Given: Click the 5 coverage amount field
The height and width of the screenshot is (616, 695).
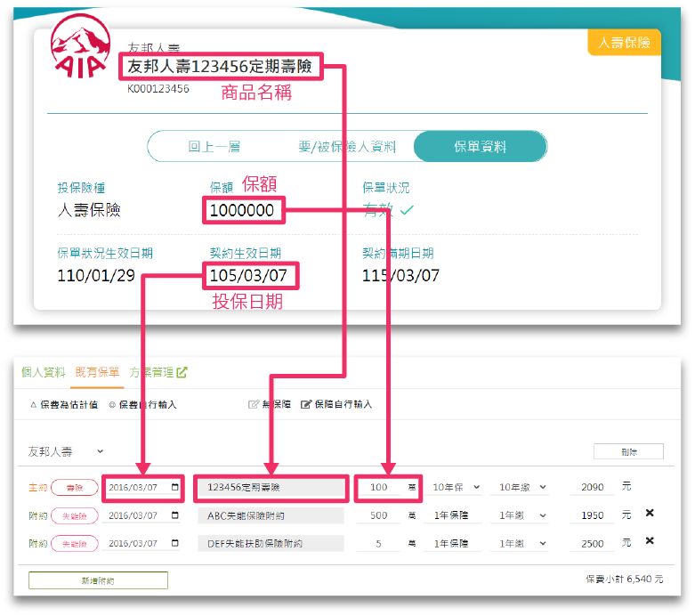Looking at the screenshot, I should point(379,543).
